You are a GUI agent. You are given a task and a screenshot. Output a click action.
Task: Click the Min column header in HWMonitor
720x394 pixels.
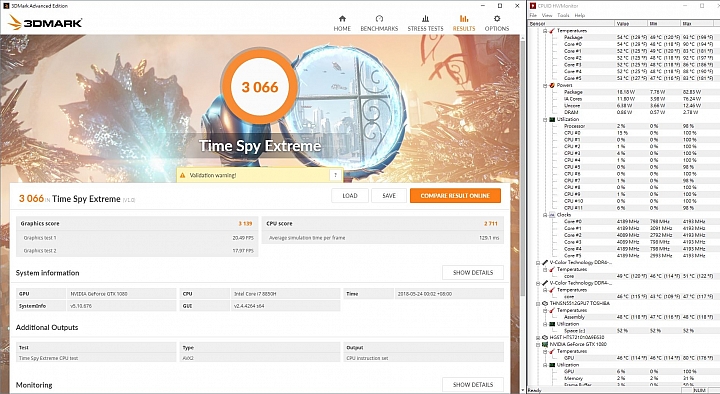[664, 23]
